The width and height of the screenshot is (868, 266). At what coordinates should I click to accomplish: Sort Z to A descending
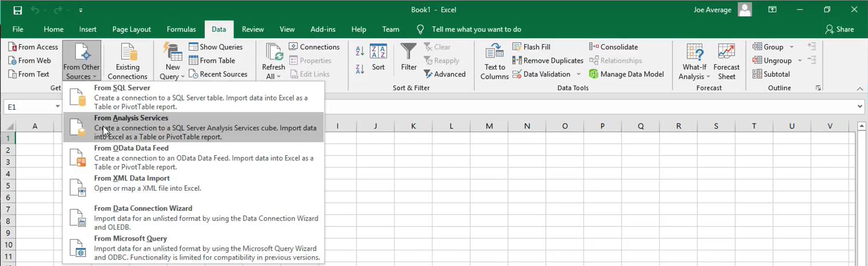360,69
